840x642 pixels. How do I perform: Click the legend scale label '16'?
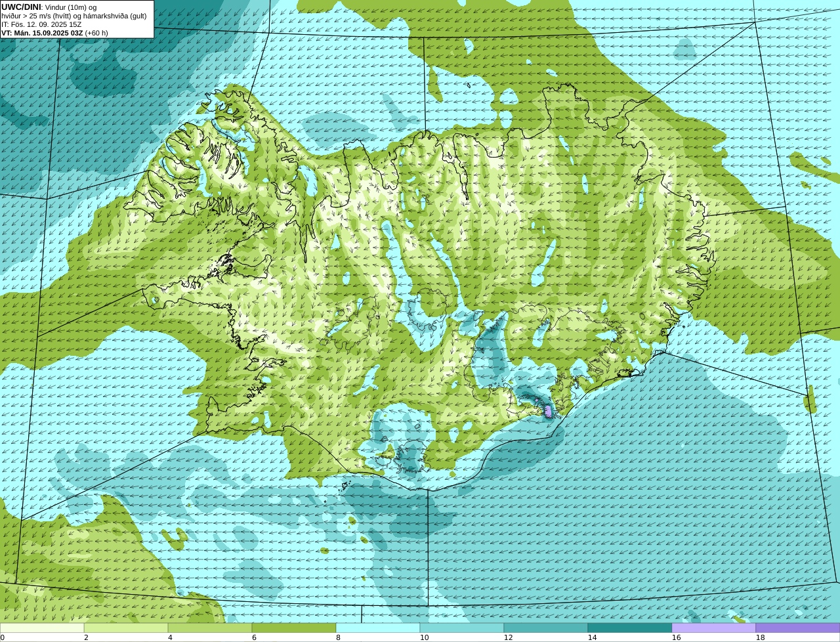coord(677,637)
